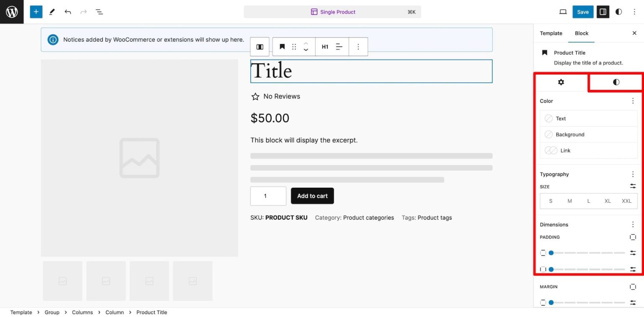Open the Color options menu

tap(633, 101)
